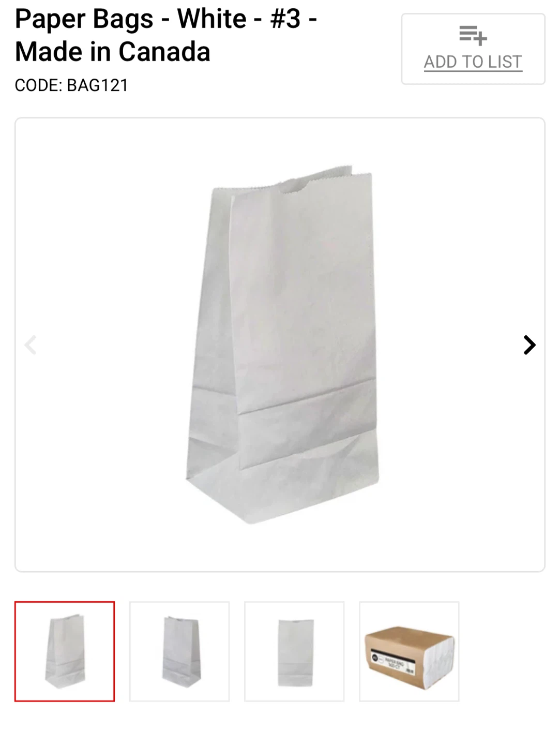The height and width of the screenshot is (745, 560).
Task: Advance the image carousel forward
Action: pyautogui.click(x=529, y=345)
